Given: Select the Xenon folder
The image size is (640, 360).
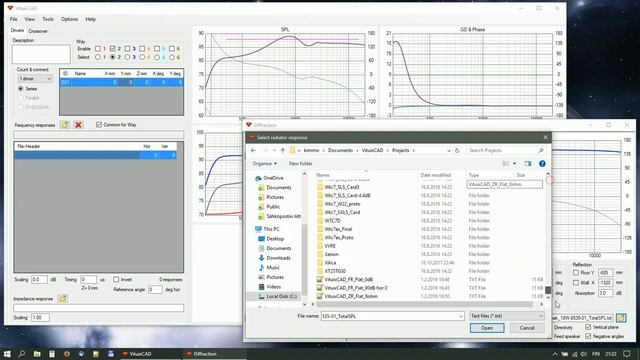Looking at the screenshot, I should click(x=328, y=254).
